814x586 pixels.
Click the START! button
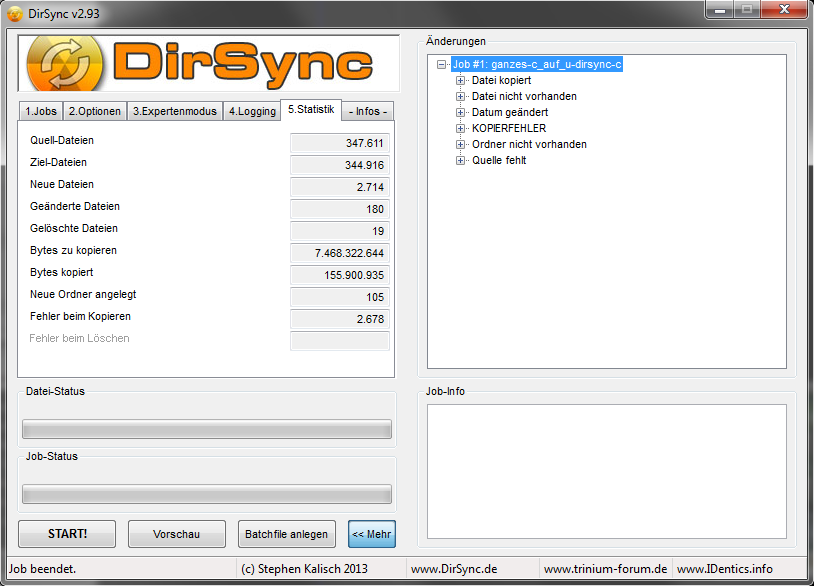[67, 534]
